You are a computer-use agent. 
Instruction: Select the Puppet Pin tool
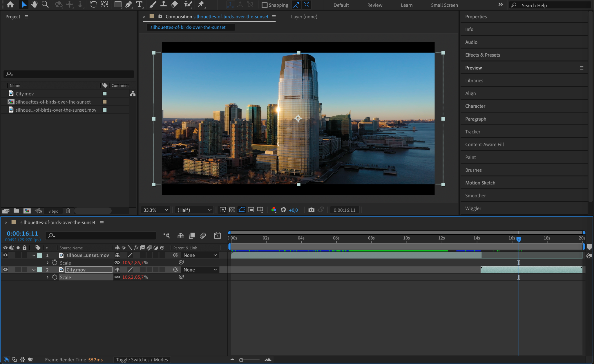tap(201, 4)
